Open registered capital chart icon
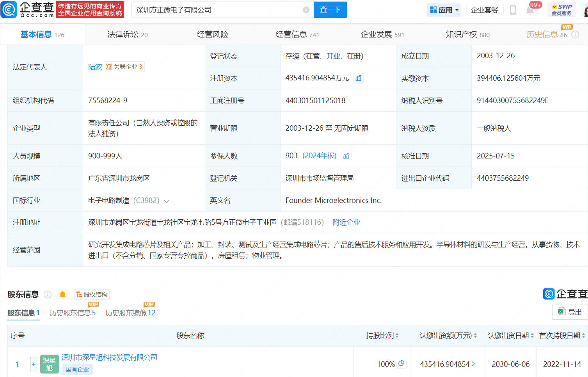This screenshot has height=377, width=588. tap(358, 78)
